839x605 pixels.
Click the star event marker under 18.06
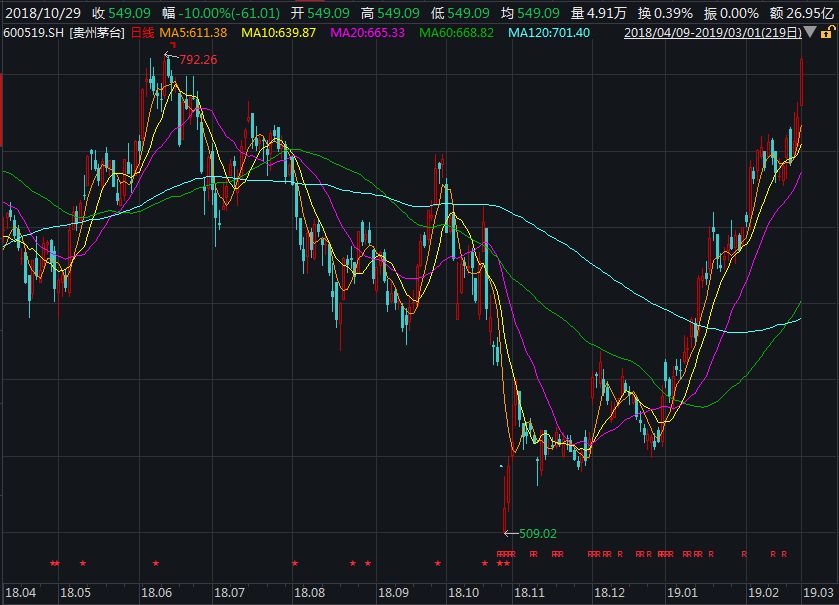pyautogui.click(x=156, y=564)
